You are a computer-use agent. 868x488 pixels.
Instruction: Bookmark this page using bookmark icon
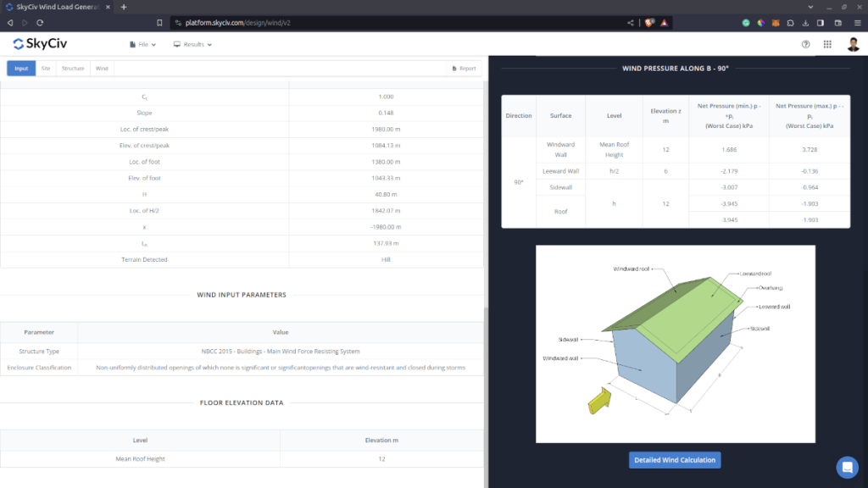[159, 22]
